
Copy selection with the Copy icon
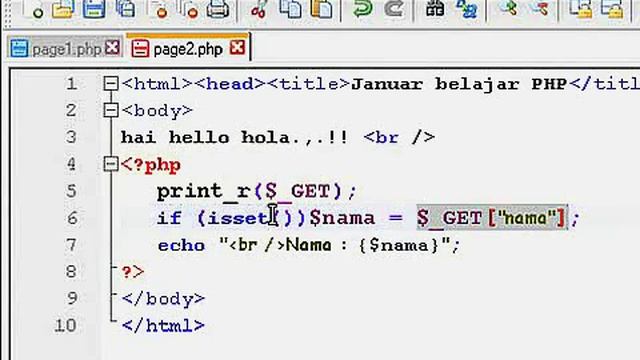[x=290, y=8]
